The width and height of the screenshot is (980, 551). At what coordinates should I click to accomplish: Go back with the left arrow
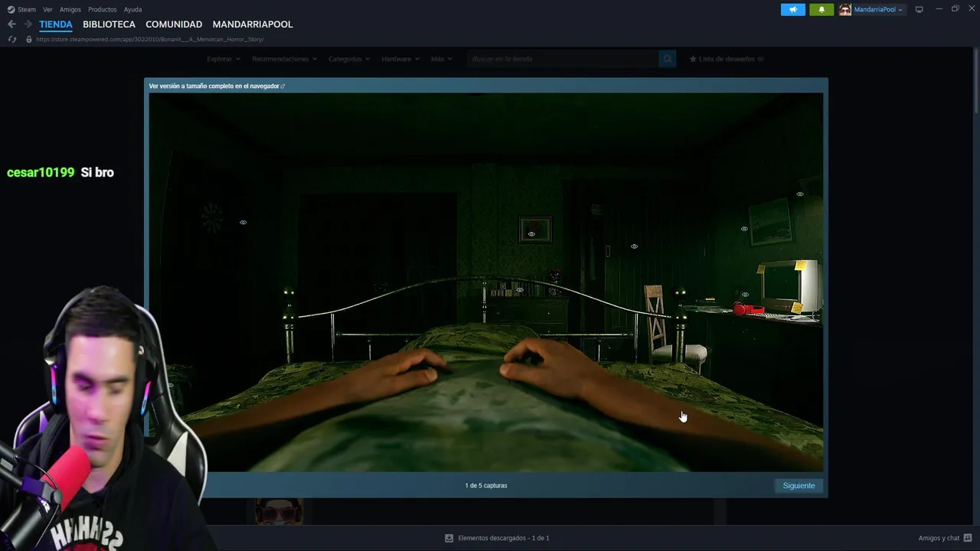coord(11,24)
